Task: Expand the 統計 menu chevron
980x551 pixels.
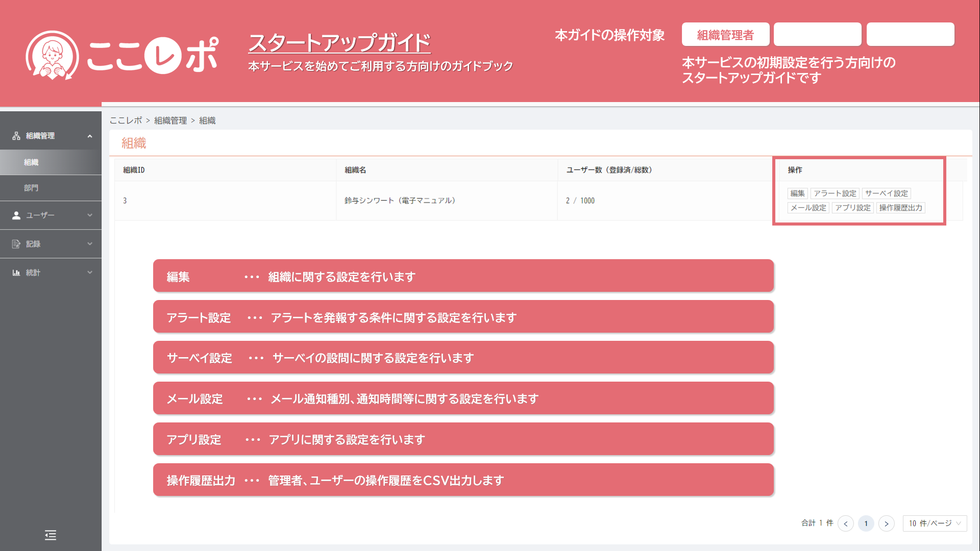Action: [90, 272]
